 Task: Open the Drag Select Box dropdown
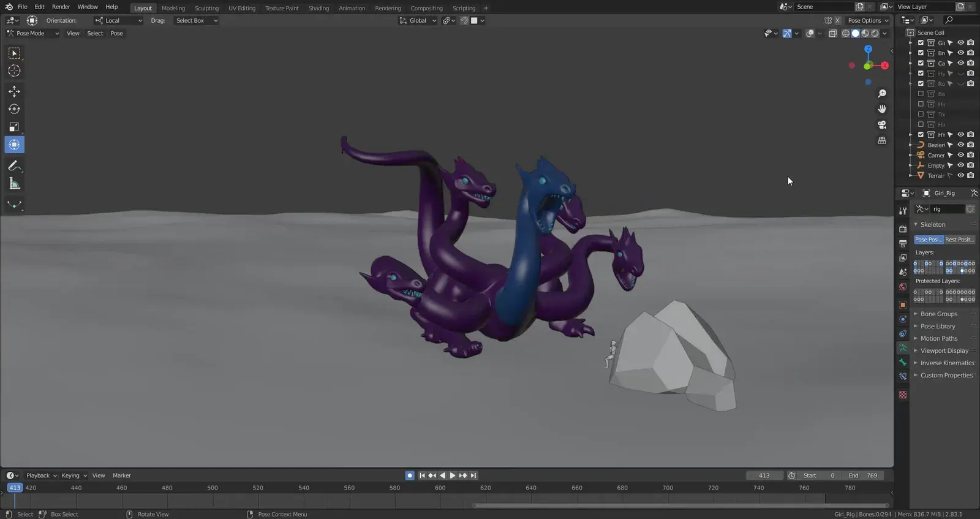(196, 21)
